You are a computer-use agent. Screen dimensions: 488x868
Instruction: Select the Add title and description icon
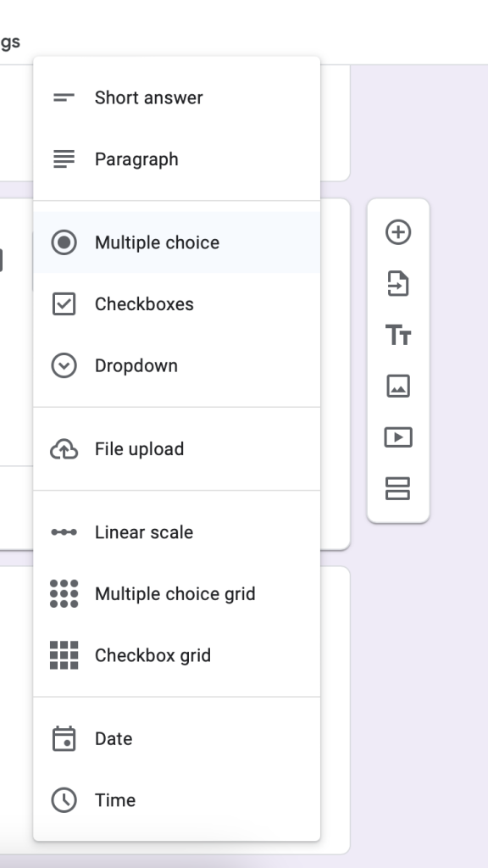point(398,335)
